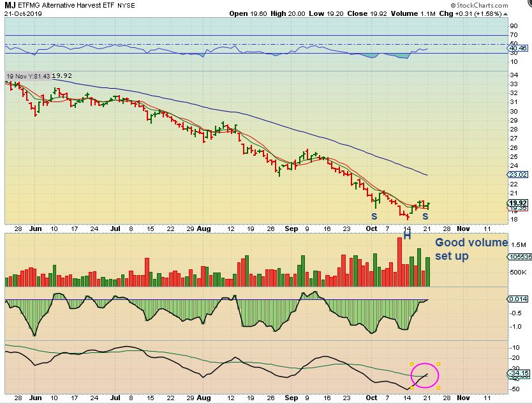Click the Jun label on the upper date axis

35,228
